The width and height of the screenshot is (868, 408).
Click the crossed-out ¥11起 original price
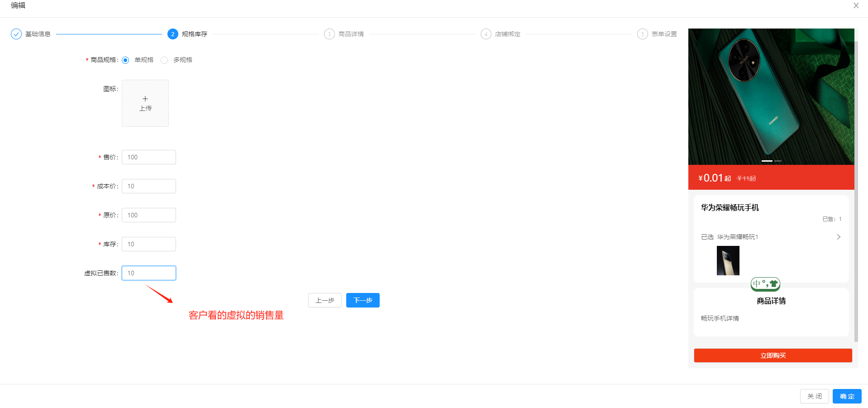(x=746, y=178)
